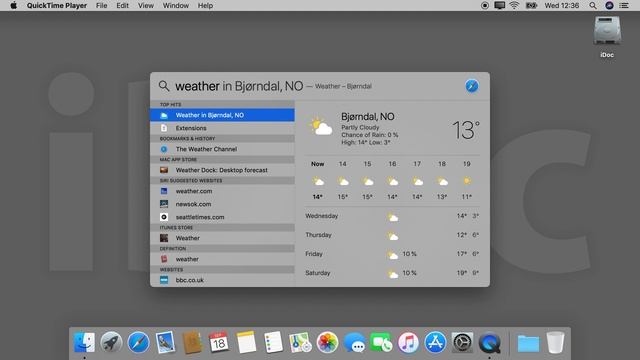Open Safari from the Dock

pos(138,342)
